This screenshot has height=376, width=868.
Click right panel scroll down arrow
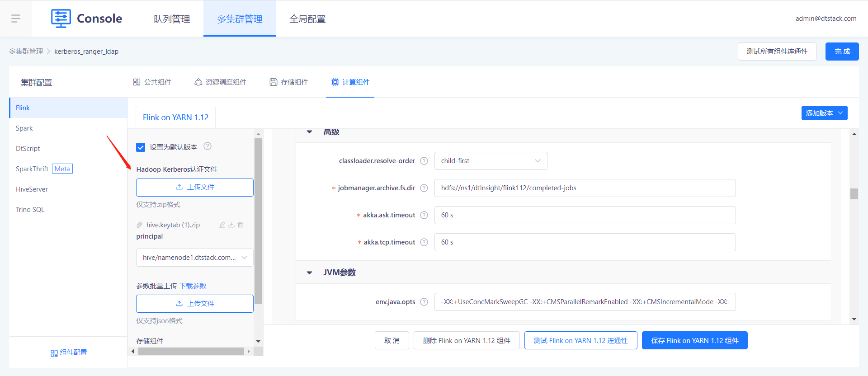(x=854, y=320)
